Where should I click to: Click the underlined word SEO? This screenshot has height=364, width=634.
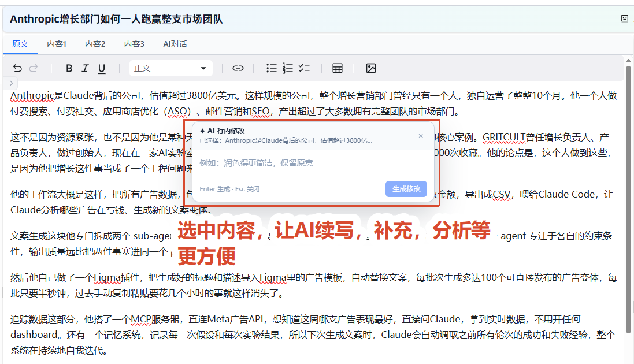[261, 111]
